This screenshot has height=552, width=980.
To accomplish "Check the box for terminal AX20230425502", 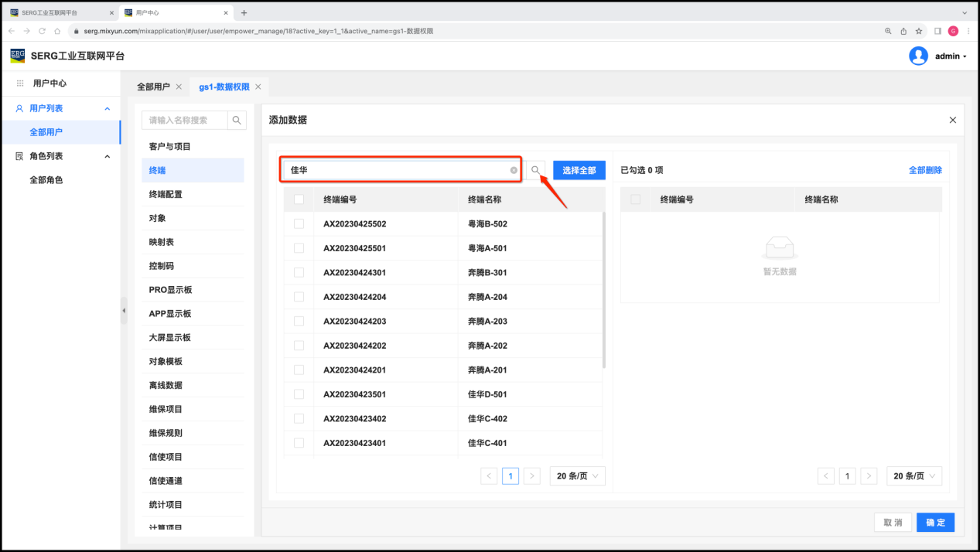I will click(x=299, y=224).
